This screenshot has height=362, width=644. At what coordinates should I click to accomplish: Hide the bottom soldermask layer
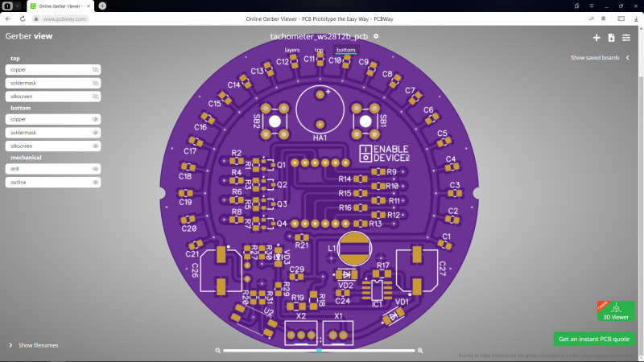(x=95, y=132)
